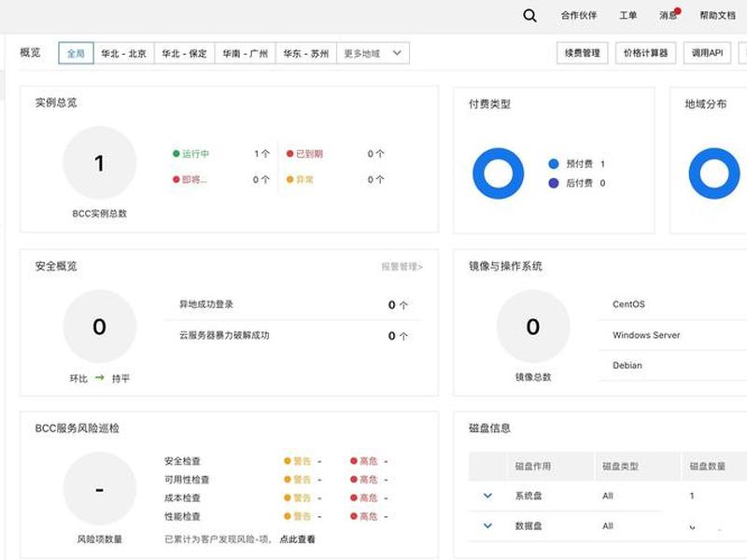Click the 异常 orange status label

[x=304, y=179]
